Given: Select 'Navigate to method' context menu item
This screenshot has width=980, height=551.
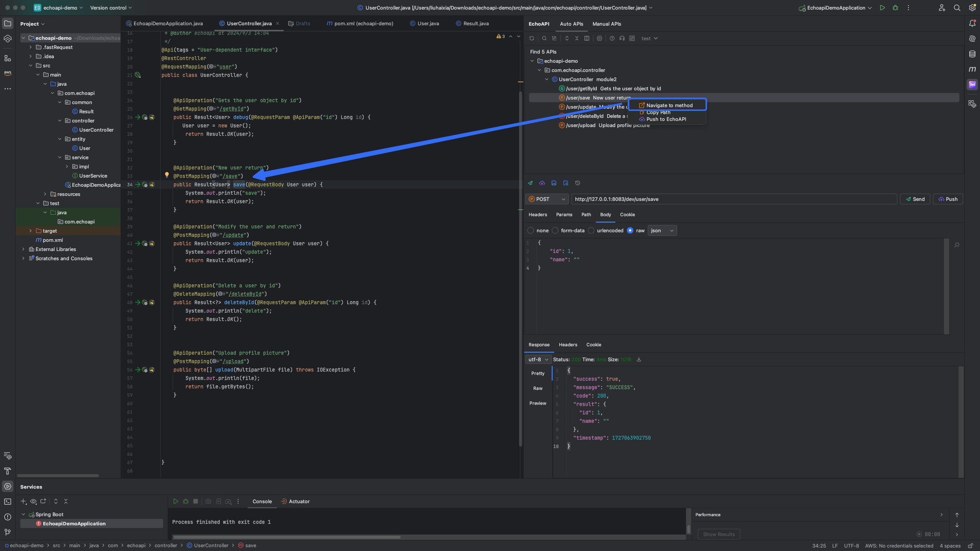Looking at the screenshot, I should pos(667,105).
